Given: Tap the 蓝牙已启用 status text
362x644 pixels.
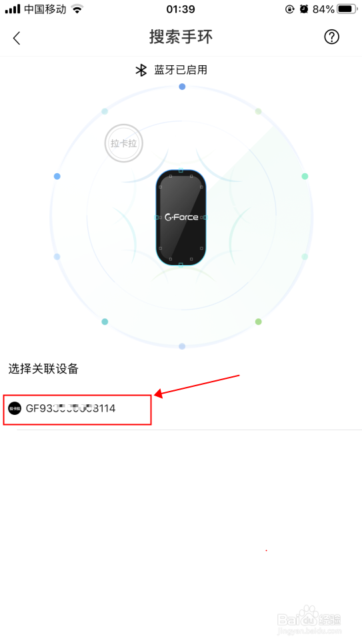Looking at the screenshot, I should tap(181, 70).
